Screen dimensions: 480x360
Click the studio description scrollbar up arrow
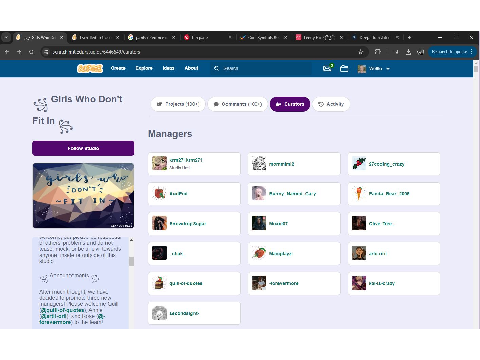click(x=131, y=240)
